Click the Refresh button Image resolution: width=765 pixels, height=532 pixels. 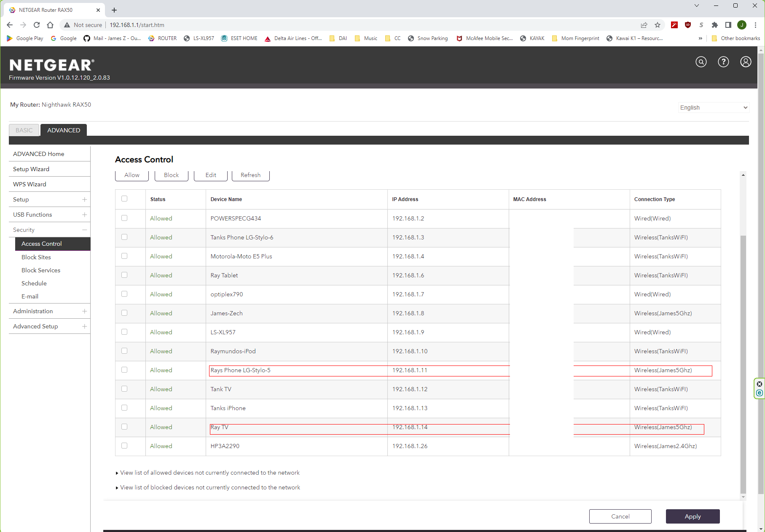coord(250,175)
